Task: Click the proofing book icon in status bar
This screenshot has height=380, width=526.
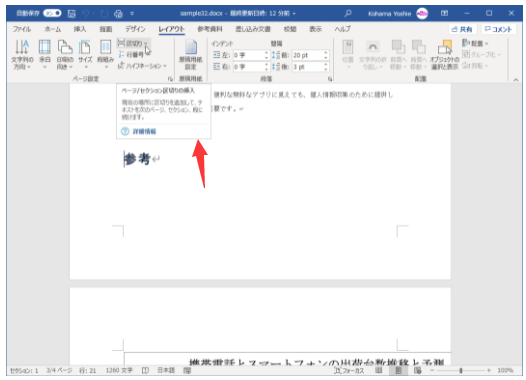Action: [x=145, y=370]
